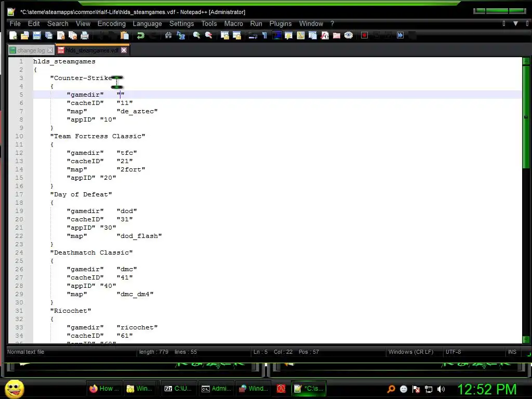
Task: Click the "Ln : 5" status bar entry
Action: [x=261, y=352]
